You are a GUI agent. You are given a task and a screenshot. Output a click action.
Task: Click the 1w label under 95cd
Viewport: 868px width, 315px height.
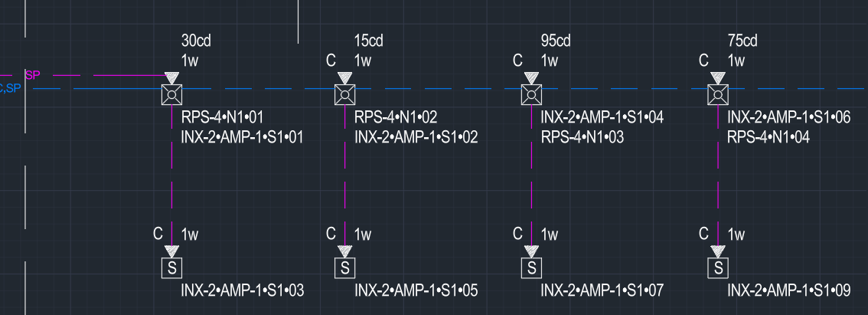pyautogui.click(x=549, y=61)
